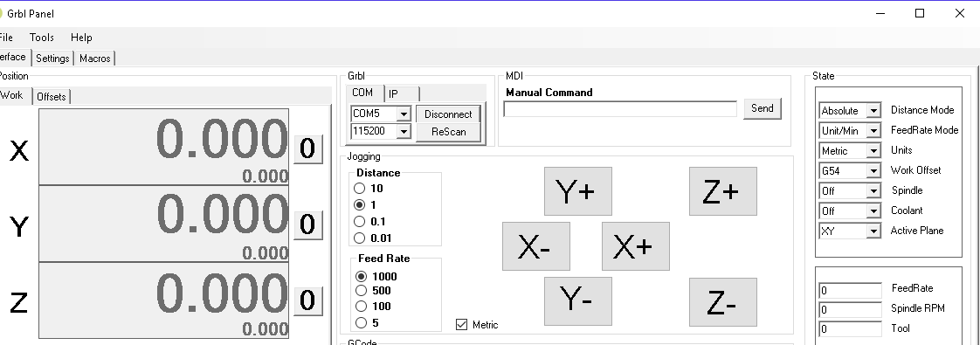The width and height of the screenshot is (980, 345).
Task: Expand the FeedRate Mode dropdown
Action: [x=873, y=131]
